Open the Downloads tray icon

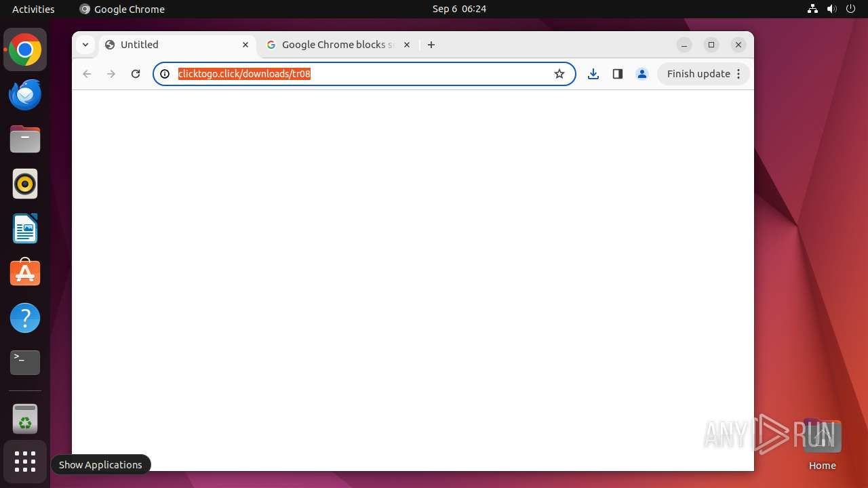pyautogui.click(x=593, y=74)
